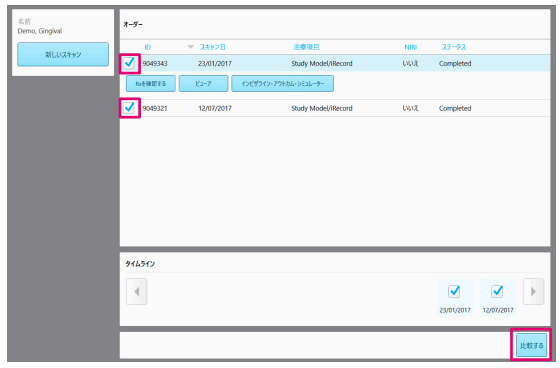The height and width of the screenshot is (368, 560).
Task: Sort by 治療項目 column header
Action: click(306, 47)
